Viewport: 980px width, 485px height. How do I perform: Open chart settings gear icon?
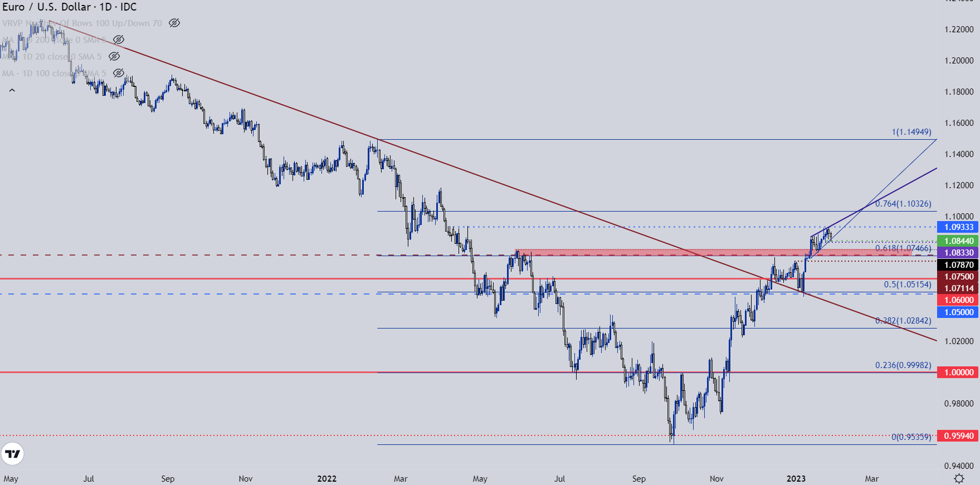(x=959, y=478)
